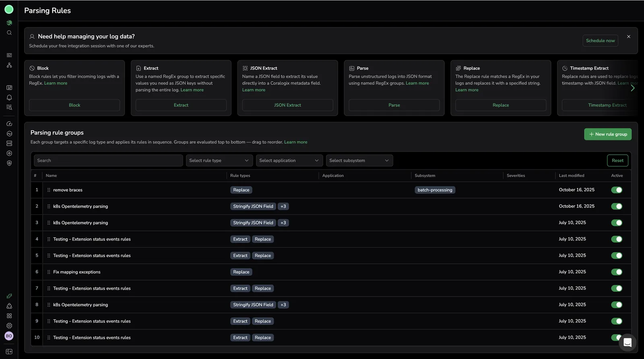Open the log search icon in sidebar

[x=9, y=107]
